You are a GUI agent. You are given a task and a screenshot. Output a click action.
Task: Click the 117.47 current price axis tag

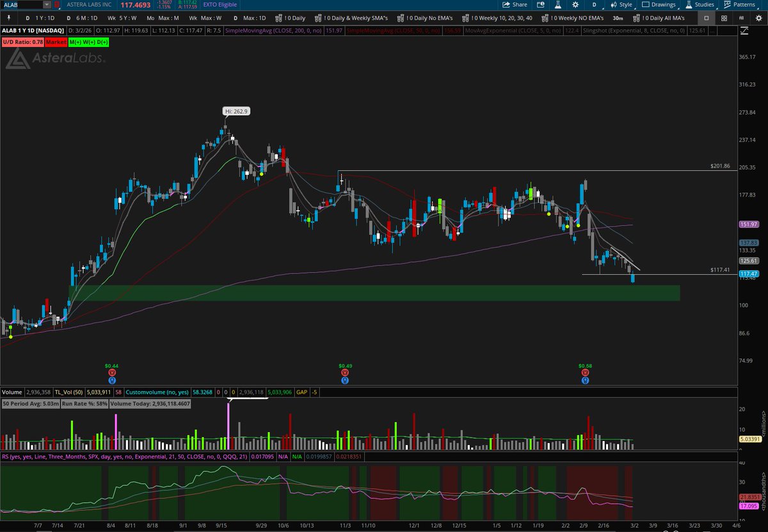[x=749, y=273]
